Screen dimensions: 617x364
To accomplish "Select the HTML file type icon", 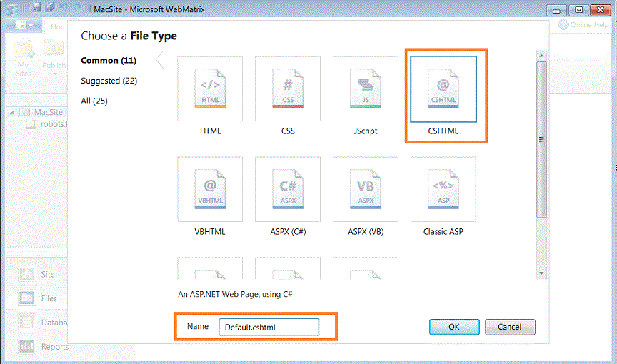I will [x=210, y=89].
